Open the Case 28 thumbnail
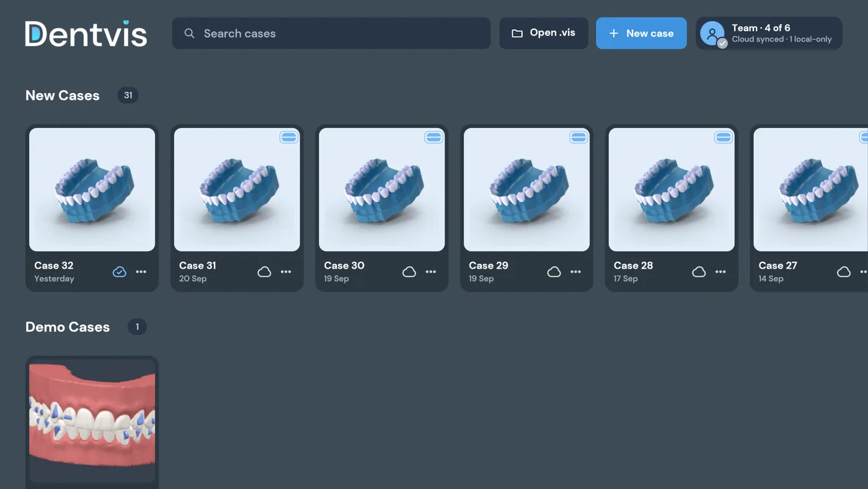The width and height of the screenshot is (868, 489). point(671,189)
